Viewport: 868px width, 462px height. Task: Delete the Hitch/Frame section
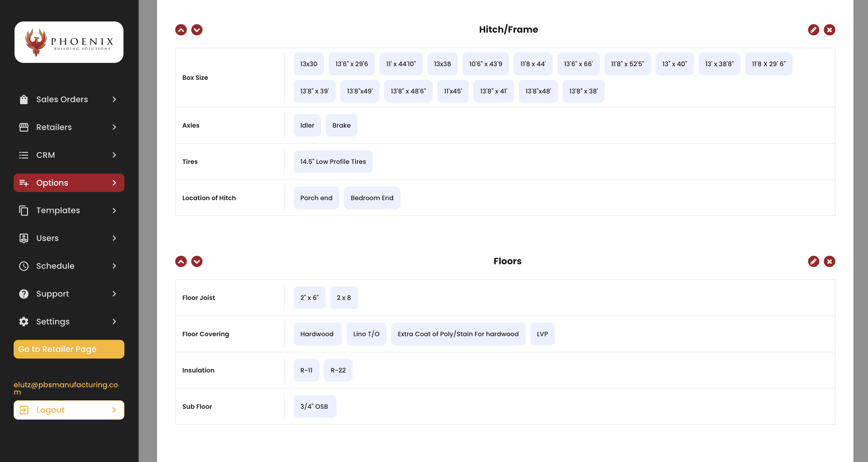click(x=829, y=30)
